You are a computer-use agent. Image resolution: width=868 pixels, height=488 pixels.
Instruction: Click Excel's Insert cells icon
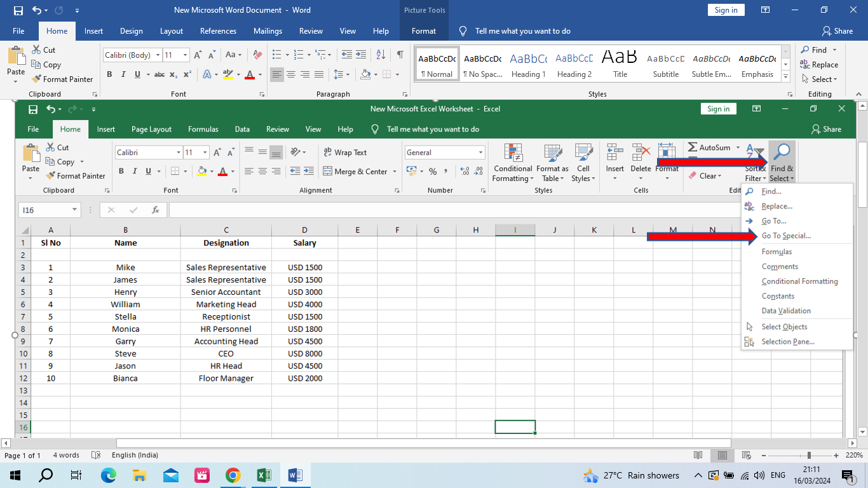(614, 152)
